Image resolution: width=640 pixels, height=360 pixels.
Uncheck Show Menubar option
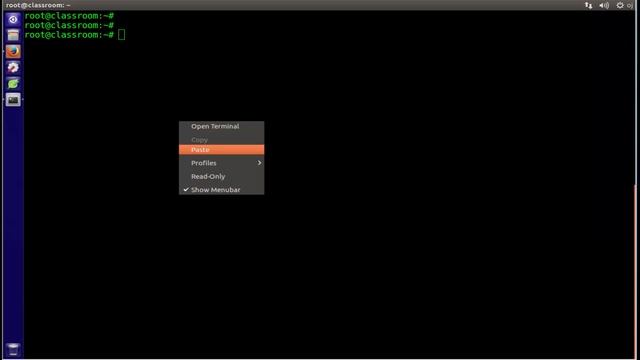tap(222, 190)
